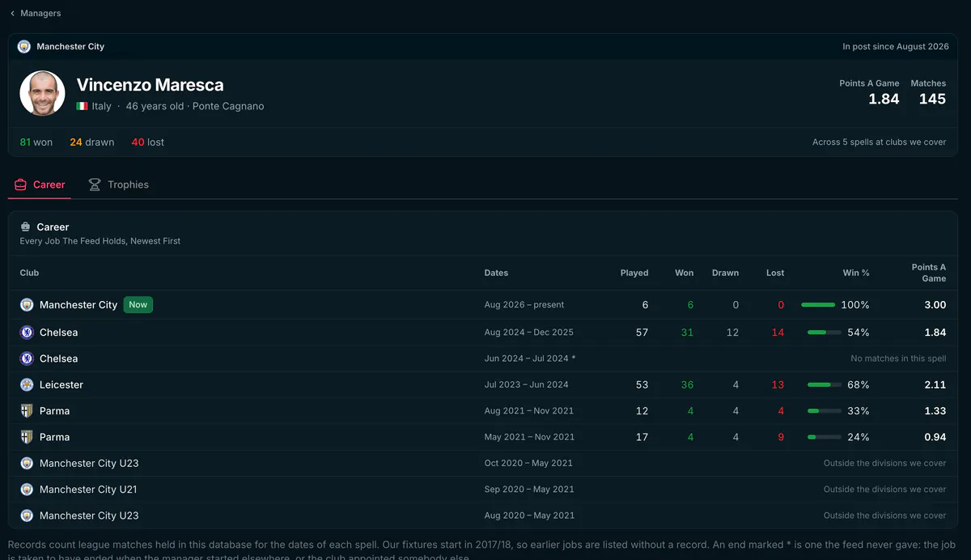Image resolution: width=971 pixels, height=560 pixels.
Task: Switch to the Career tab
Action: pyautogui.click(x=40, y=185)
